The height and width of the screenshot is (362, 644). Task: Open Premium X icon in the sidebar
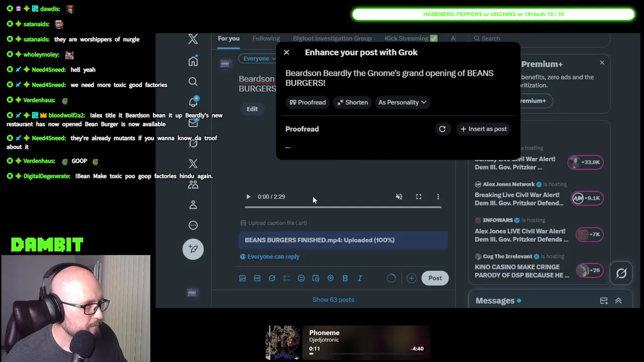tap(193, 164)
